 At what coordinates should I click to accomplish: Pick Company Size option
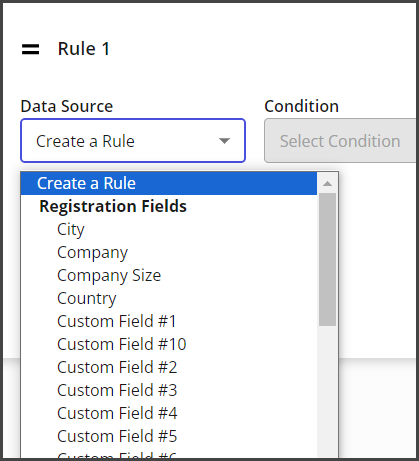click(x=169, y=275)
